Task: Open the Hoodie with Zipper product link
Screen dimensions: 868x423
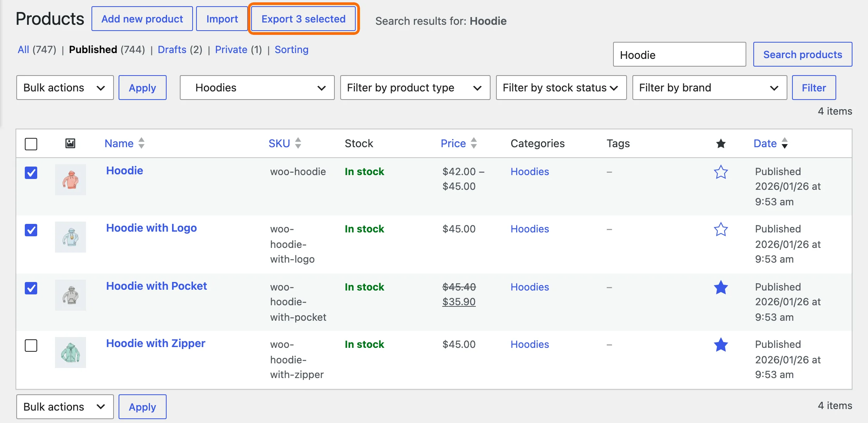Action: pyautogui.click(x=156, y=343)
